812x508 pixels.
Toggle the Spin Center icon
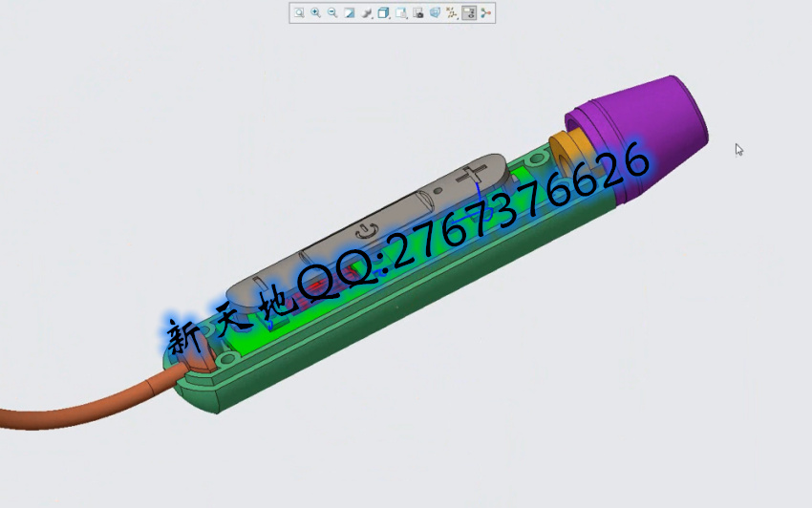pyautogui.click(x=486, y=13)
